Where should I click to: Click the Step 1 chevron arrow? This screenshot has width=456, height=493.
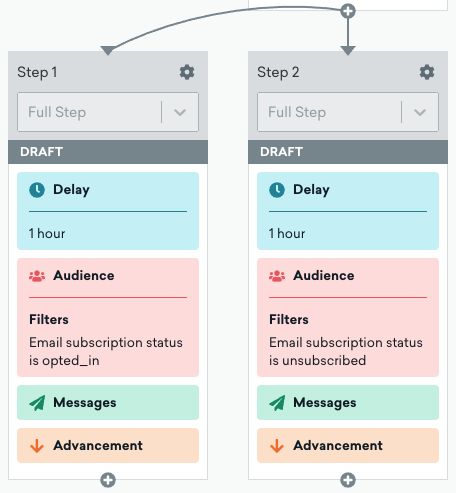[180, 112]
